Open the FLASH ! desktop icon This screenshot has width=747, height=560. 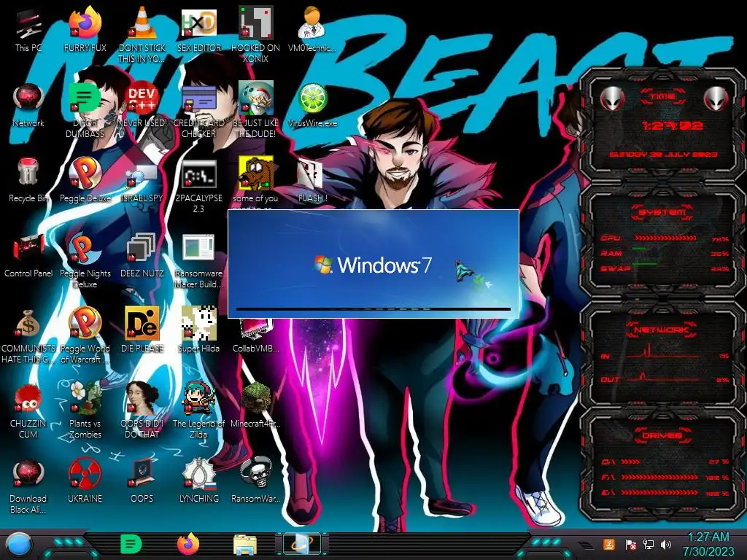pos(312,180)
